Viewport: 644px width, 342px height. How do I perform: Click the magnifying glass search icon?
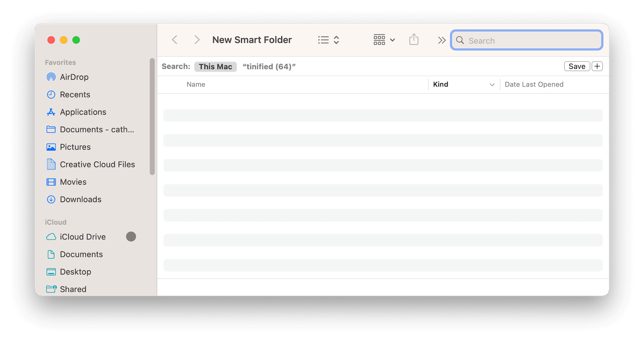(x=460, y=40)
